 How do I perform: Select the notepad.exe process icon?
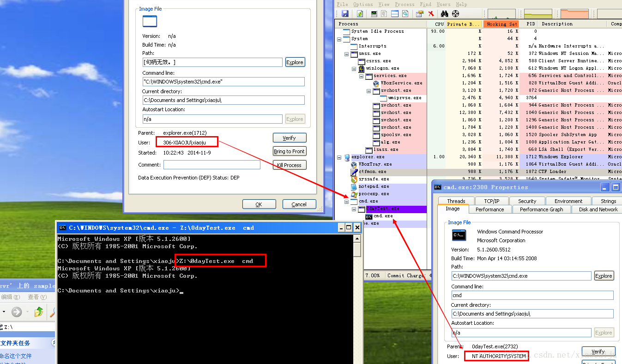tap(354, 186)
